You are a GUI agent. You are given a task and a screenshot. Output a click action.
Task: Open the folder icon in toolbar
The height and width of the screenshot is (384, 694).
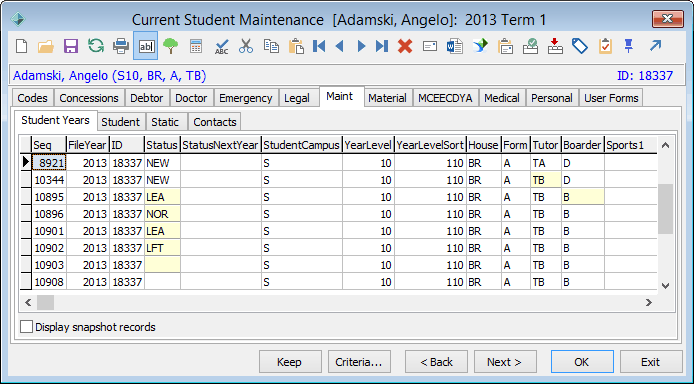pyautogui.click(x=46, y=46)
